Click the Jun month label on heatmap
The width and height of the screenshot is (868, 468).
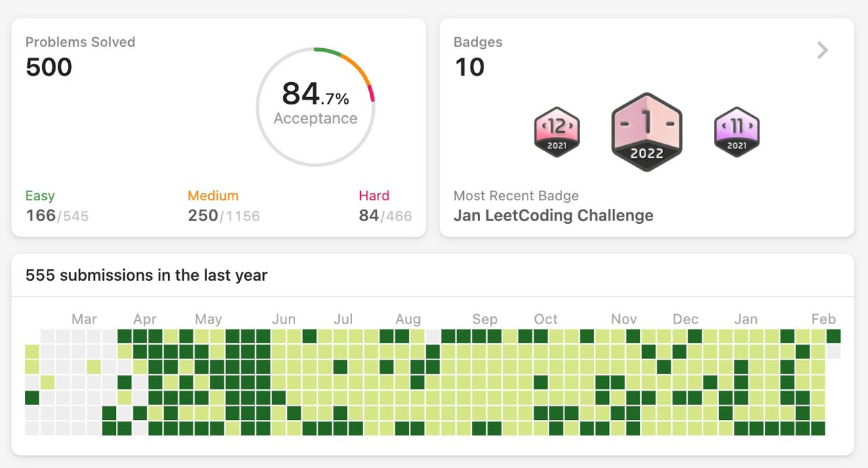283,319
